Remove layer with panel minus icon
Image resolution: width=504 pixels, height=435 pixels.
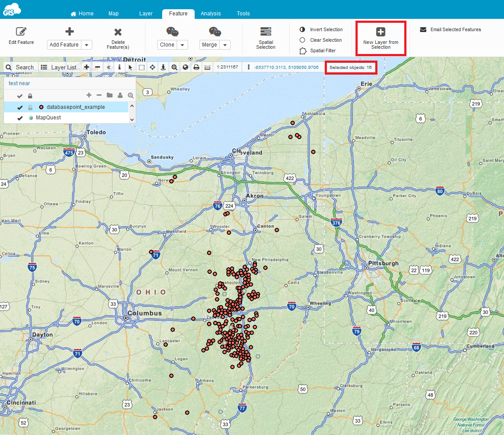tap(99, 95)
